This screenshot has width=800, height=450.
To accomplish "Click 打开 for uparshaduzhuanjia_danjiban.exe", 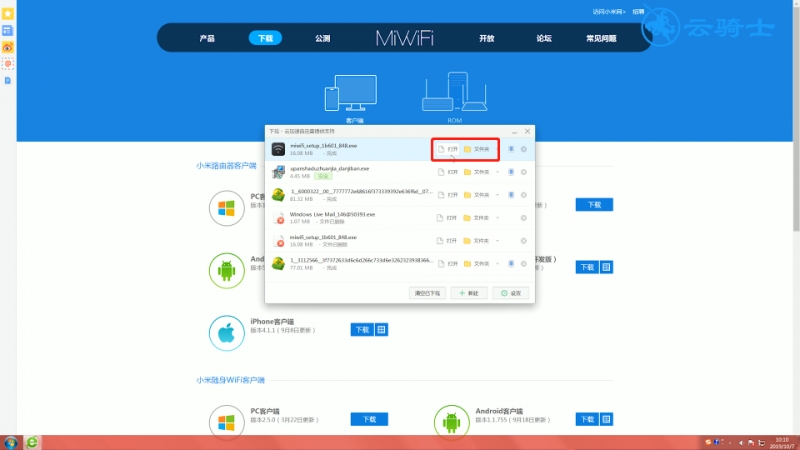I will coord(448,172).
